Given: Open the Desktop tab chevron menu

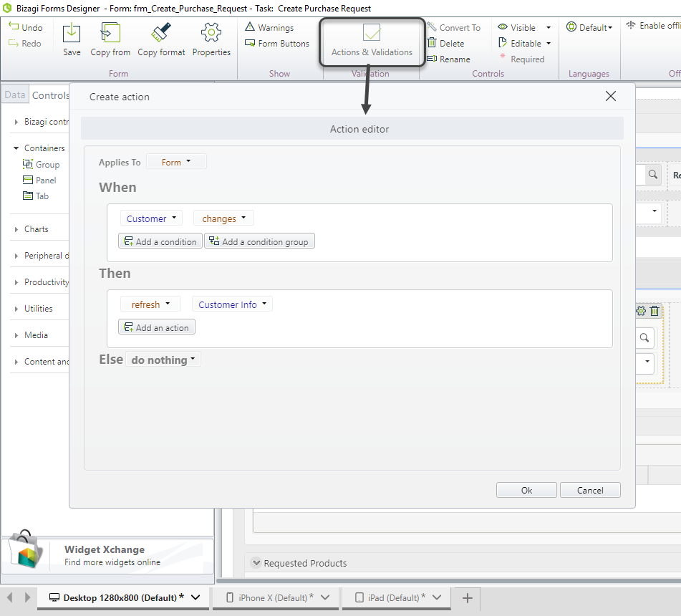Looking at the screenshot, I should (x=196, y=598).
